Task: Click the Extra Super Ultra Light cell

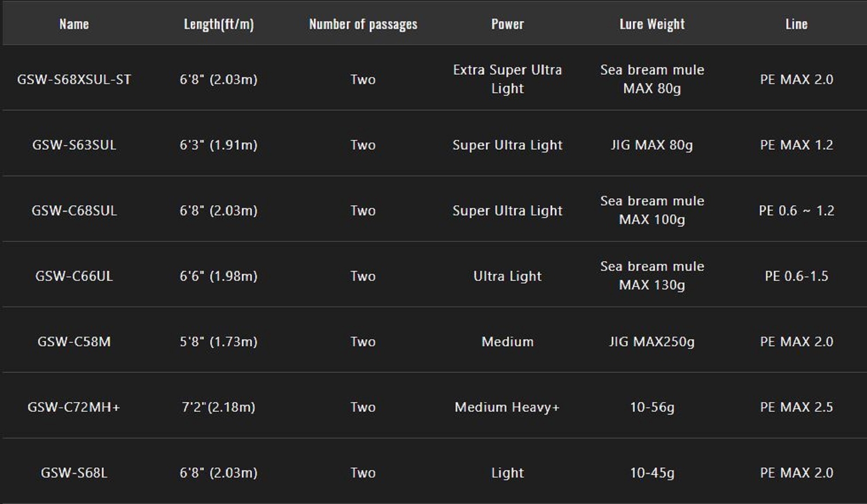Action: [x=507, y=79]
